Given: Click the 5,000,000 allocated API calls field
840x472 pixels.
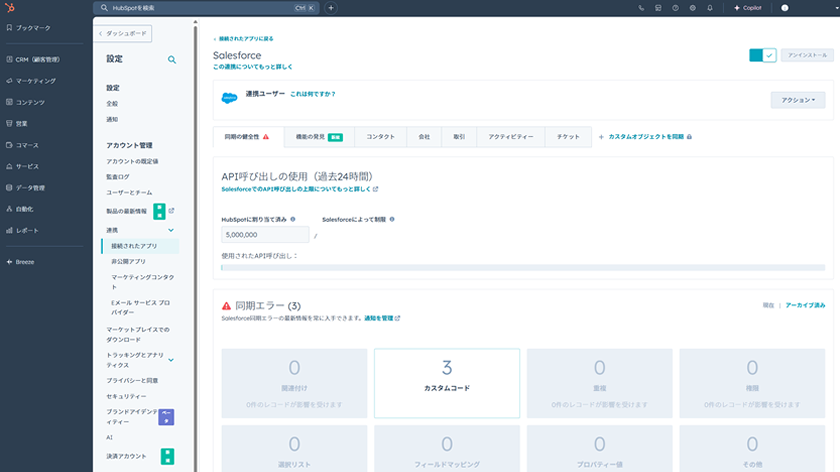Looking at the screenshot, I should tap(265, 235).
